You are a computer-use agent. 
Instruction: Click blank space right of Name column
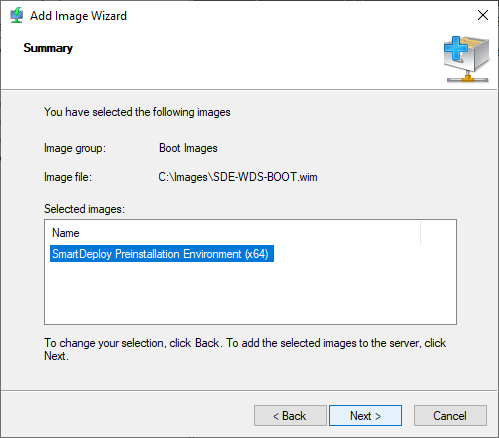[438, 233]
